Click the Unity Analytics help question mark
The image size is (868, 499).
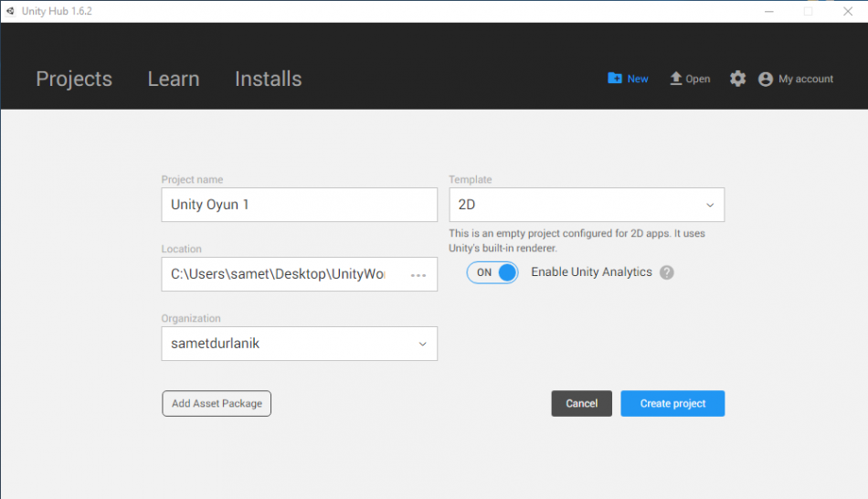666,272
